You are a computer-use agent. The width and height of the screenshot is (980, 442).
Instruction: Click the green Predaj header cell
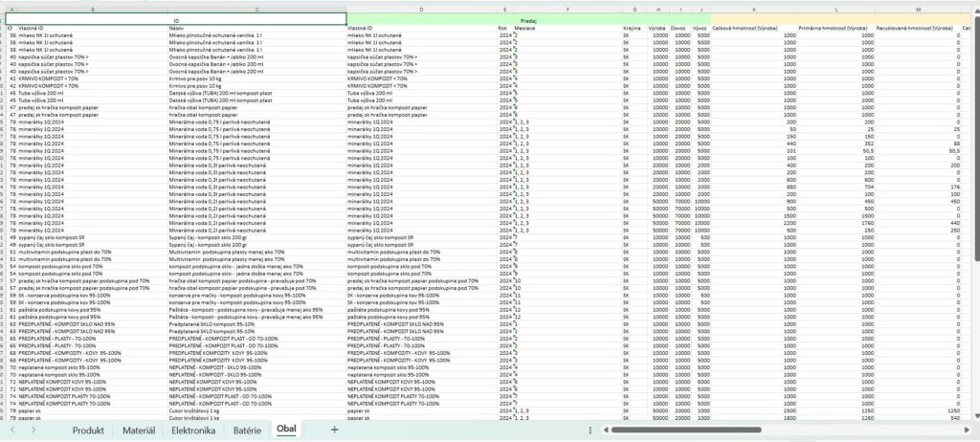click(528, 19)
